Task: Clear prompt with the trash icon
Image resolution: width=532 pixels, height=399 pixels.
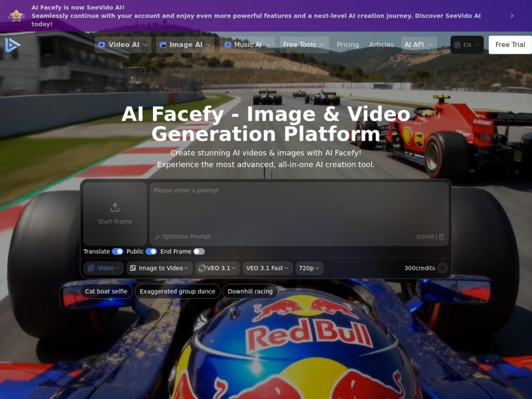Action: click(441, 237)
